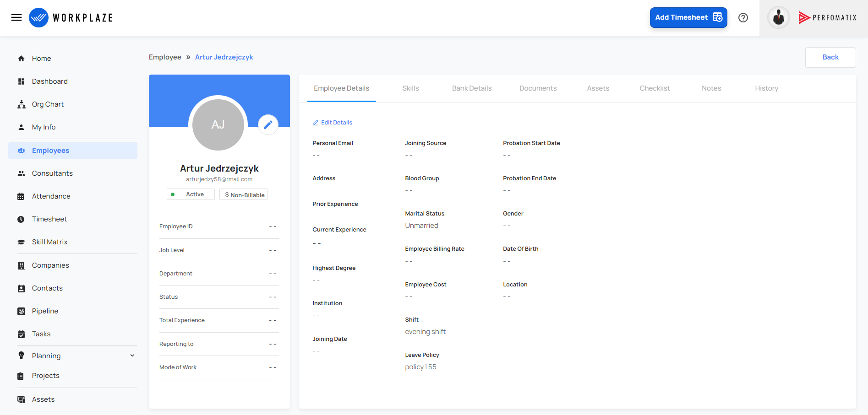The height and width of the screenshot is (415, 868).
Task: Open the user profile avatar
Action: (779, 18)
